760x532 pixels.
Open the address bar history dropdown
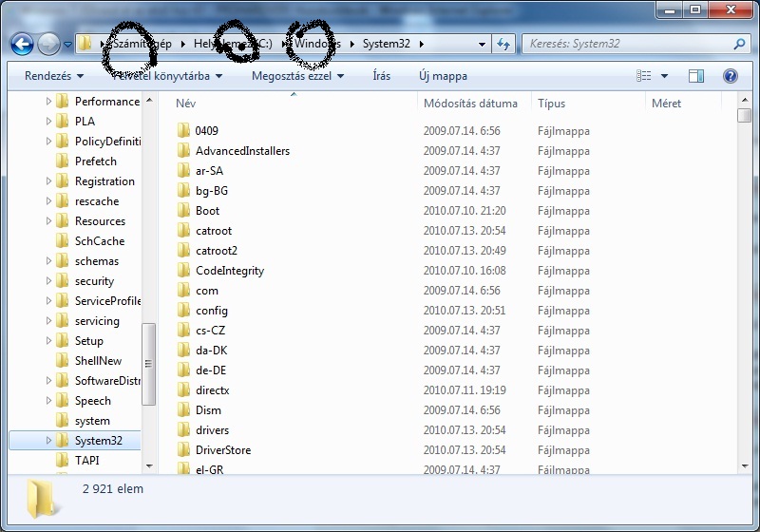coord(482,44)
